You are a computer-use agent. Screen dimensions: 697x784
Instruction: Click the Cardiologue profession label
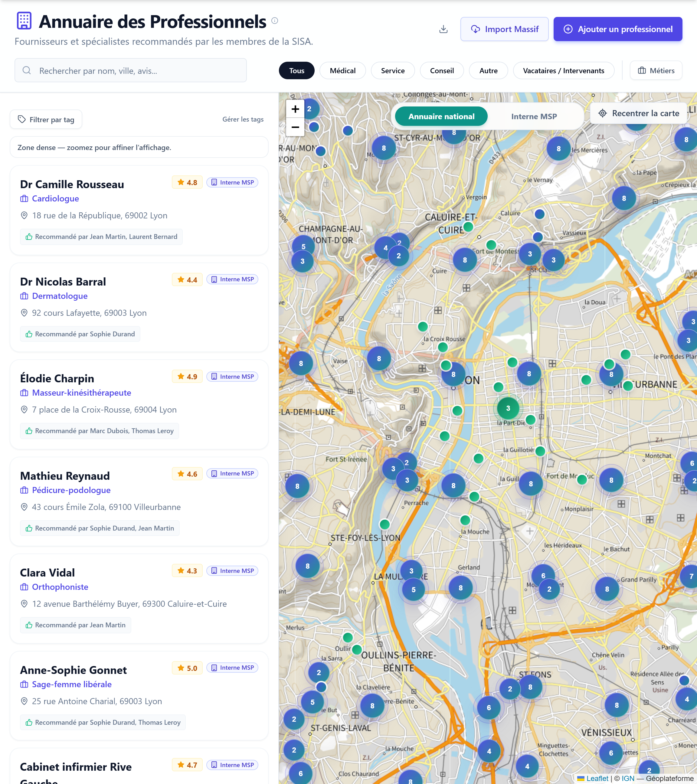(55, 199)
